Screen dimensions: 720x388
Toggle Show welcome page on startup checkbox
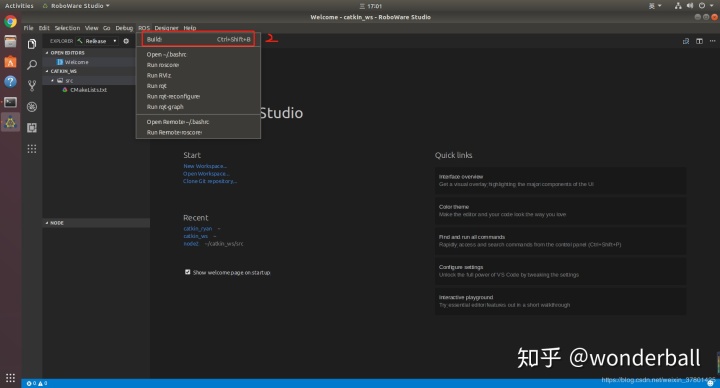(187, 272)
